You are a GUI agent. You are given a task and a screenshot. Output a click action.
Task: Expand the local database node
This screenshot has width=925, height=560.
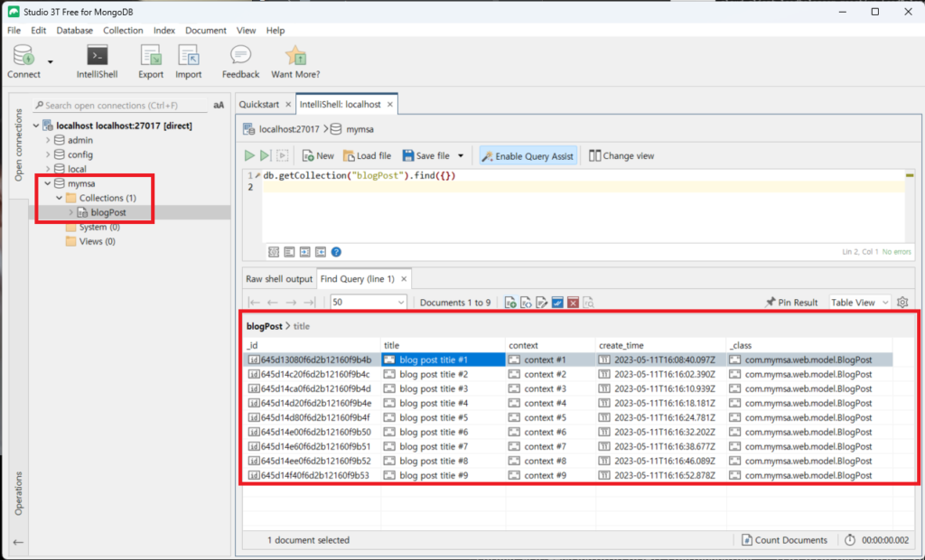(48, 169)
